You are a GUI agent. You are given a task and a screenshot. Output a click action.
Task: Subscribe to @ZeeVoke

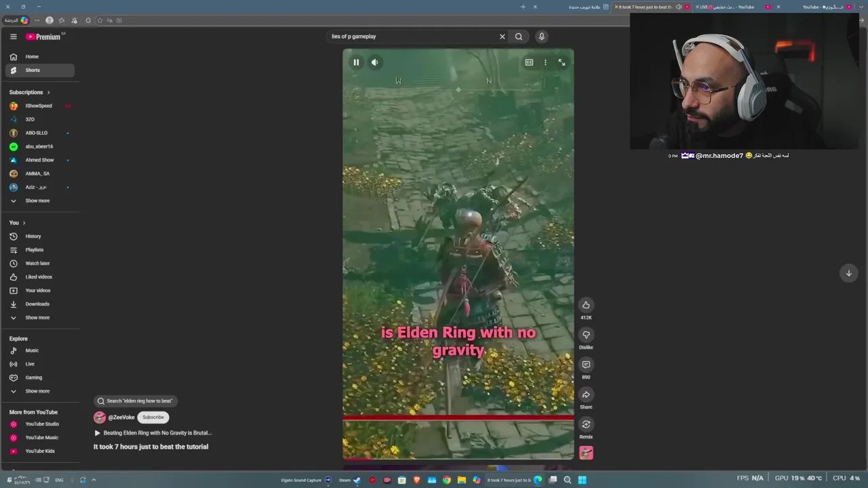153,418
